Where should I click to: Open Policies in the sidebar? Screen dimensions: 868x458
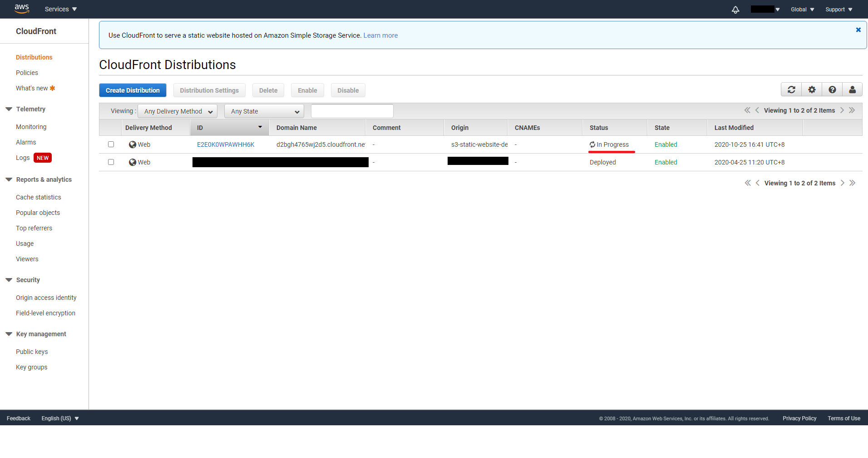27,73
